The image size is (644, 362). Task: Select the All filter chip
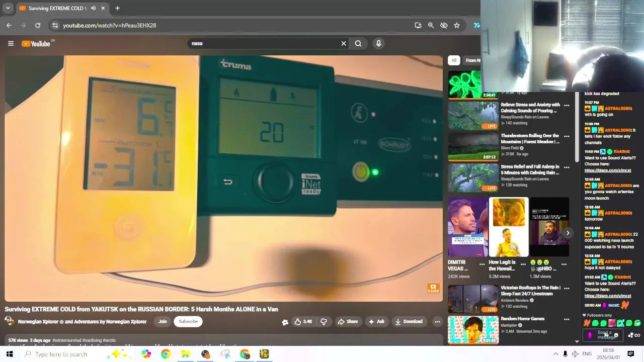[454, 60]
